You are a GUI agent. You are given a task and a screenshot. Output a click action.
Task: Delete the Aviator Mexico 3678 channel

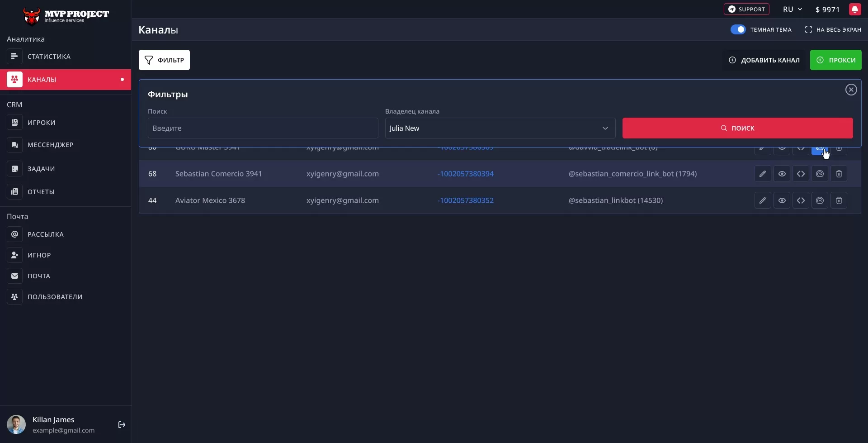click(839, 200)
